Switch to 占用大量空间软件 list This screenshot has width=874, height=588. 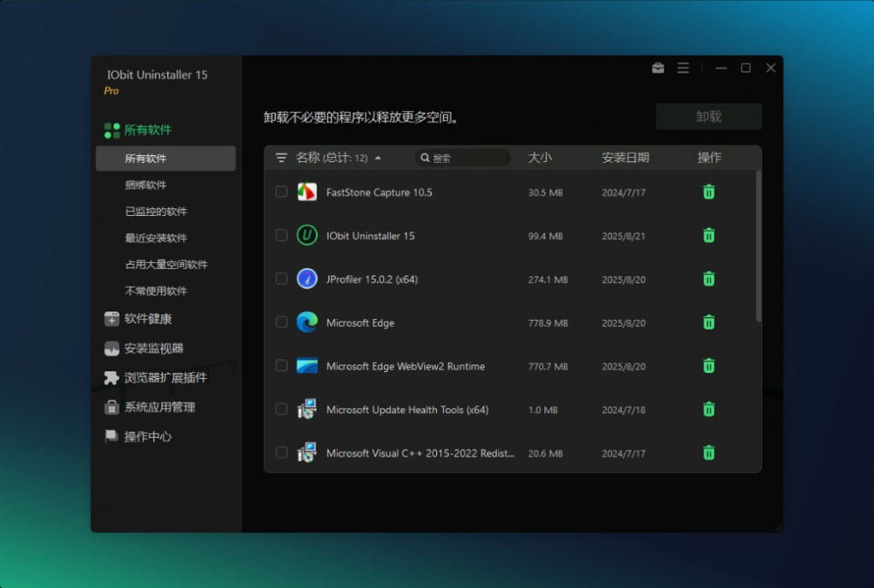166,265
